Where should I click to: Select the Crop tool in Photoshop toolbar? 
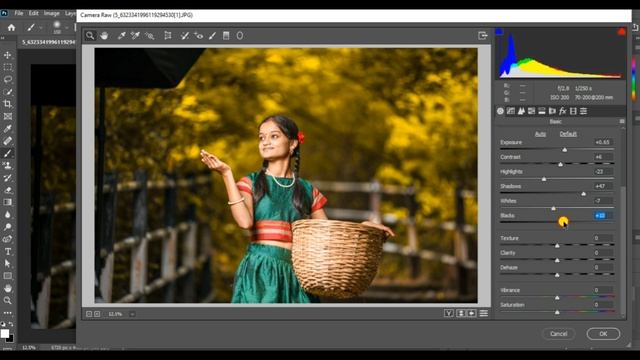click(x=7, y=104)
